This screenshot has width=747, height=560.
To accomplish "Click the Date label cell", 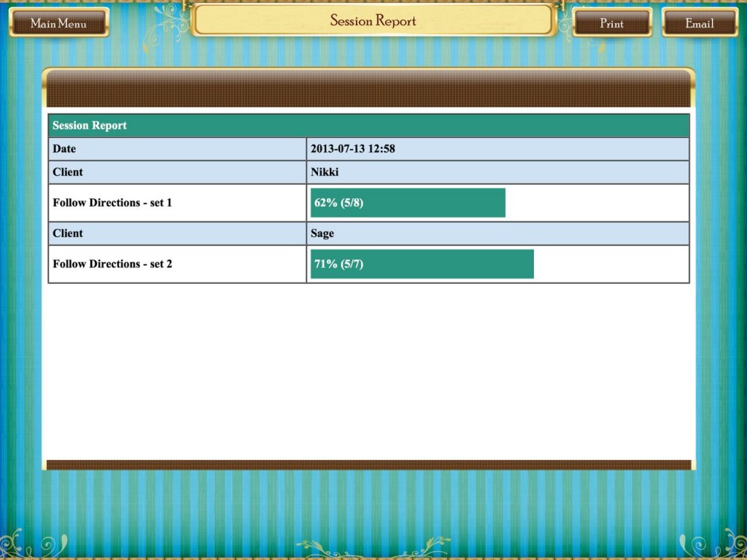I will coord(177,149).
